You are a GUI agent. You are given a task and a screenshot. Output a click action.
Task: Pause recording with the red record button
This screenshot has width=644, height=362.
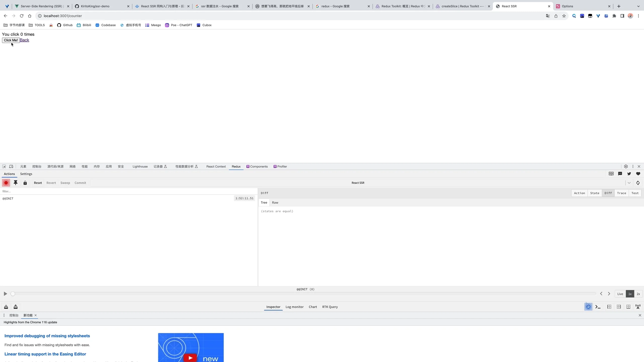[6, 183]
